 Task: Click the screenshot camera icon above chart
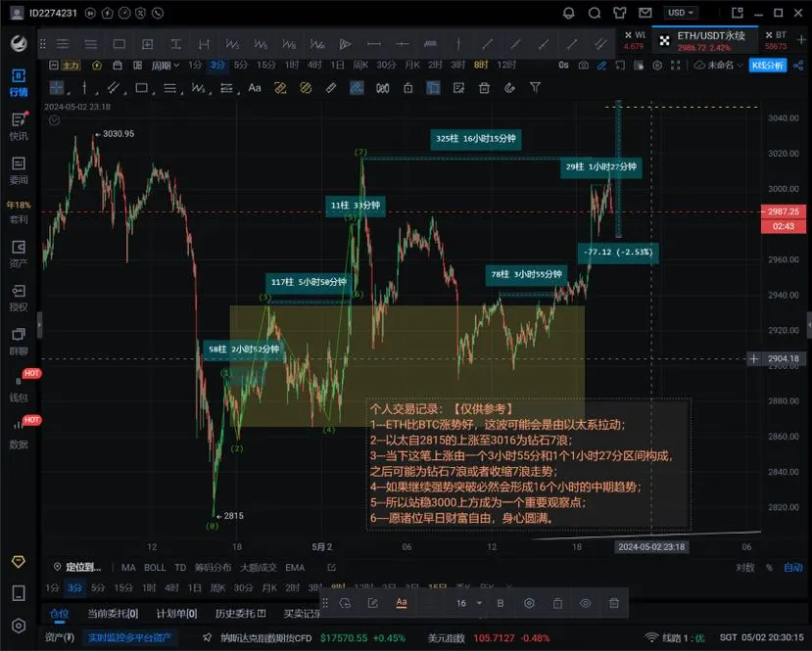(584, 66)
